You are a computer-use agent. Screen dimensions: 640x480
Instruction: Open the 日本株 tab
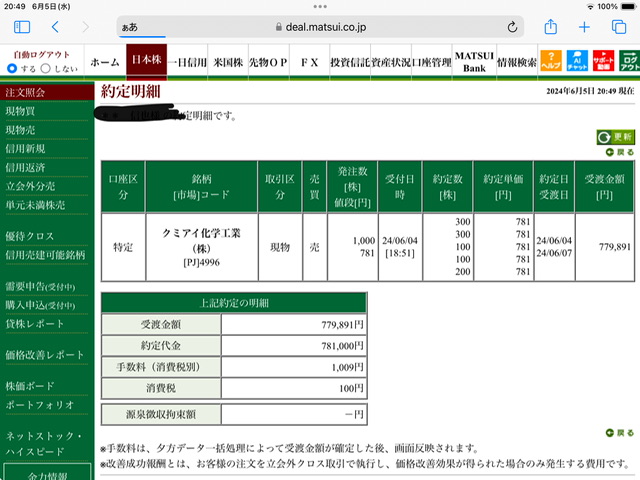(x=147, y=60)
